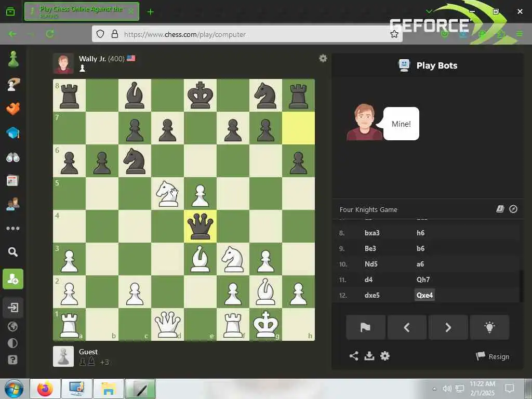
Task: Open game settings gear near Resign
Action: pyautogui.click(x=385, y=356)
